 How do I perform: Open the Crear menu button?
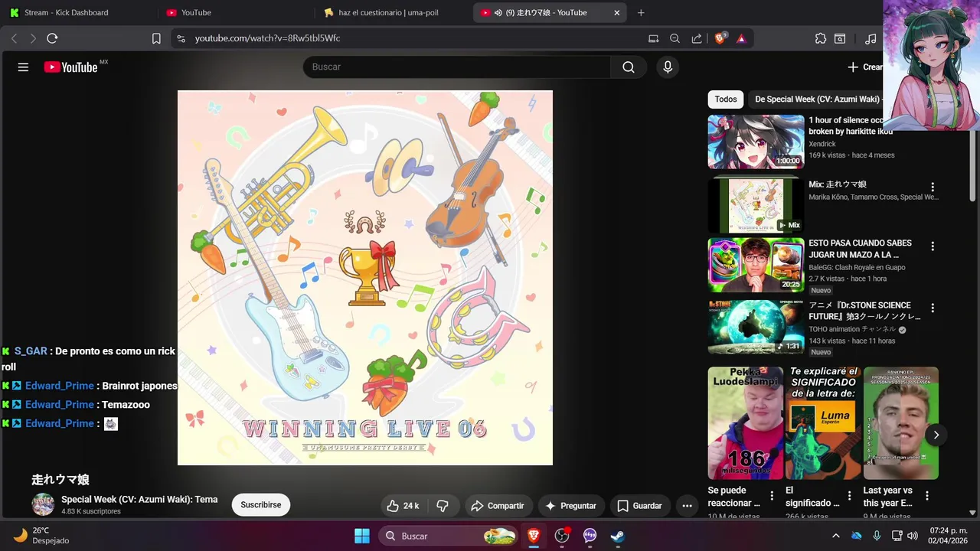864,67
